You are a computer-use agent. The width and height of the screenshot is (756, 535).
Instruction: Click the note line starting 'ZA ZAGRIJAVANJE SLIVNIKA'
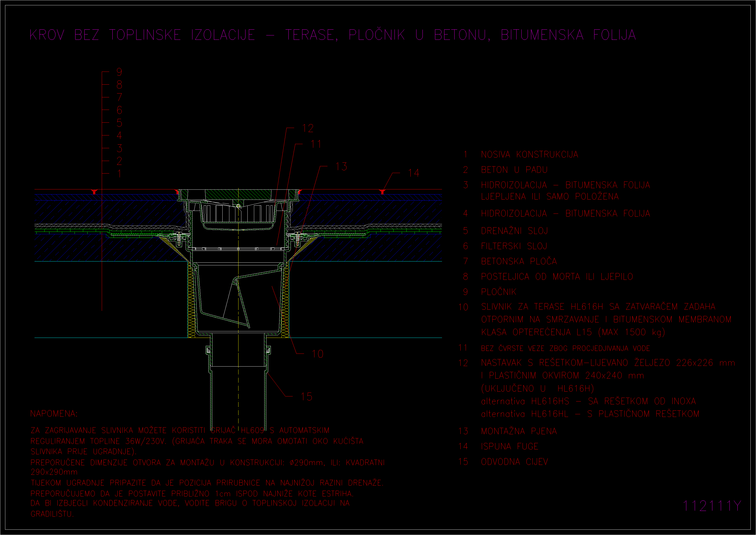coord(180,431)
